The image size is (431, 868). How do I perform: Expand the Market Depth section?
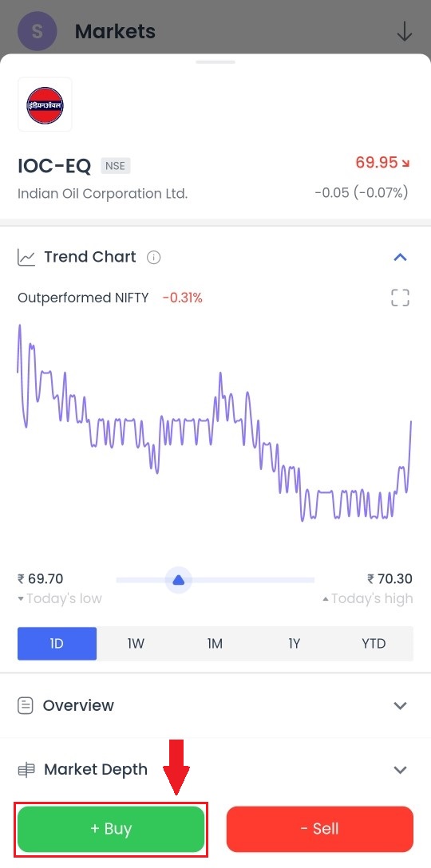(x=400, y=769)
